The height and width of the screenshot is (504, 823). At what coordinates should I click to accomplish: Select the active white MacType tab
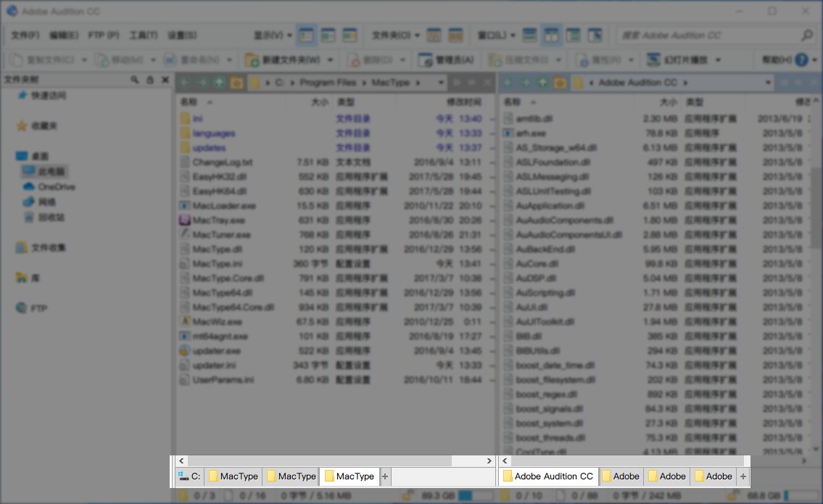tap(350, 476)
